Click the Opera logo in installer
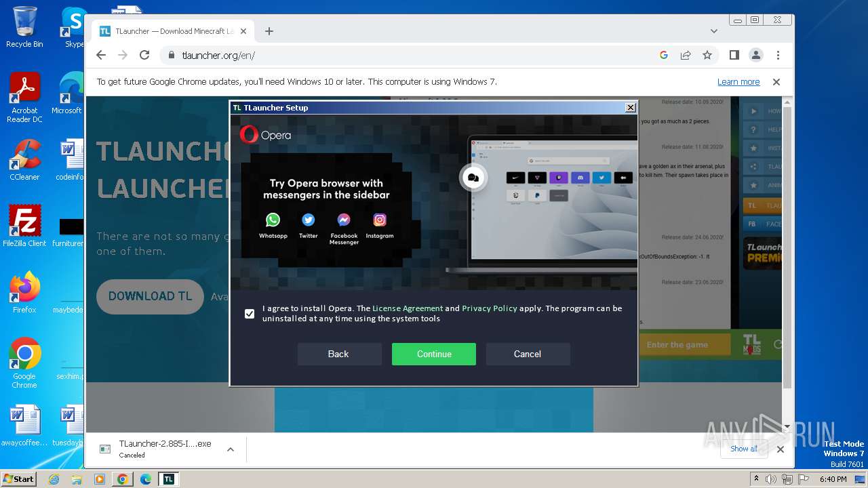The width and height of the screenshot is (868, 488). pyautogui.click(x=265, y=134)
